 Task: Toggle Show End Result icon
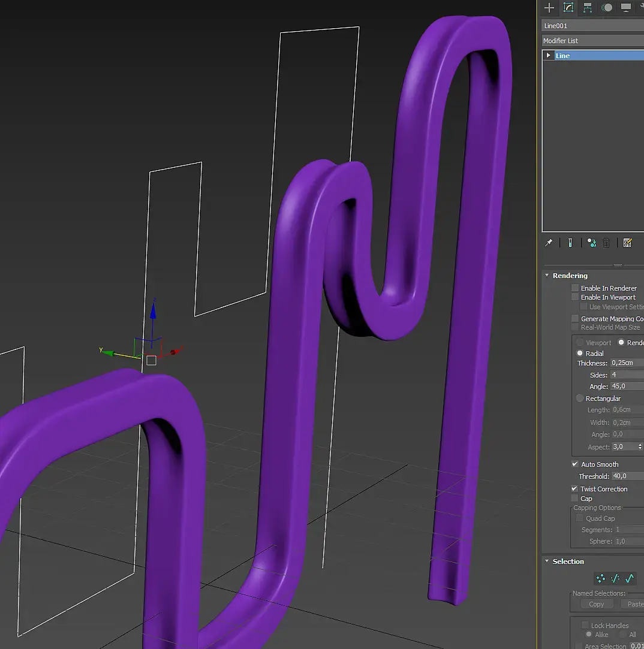click(x=570, y=243)
